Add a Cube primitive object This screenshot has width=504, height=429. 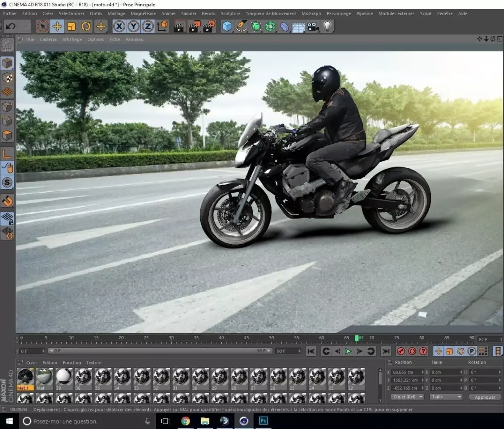coord(227,26)
